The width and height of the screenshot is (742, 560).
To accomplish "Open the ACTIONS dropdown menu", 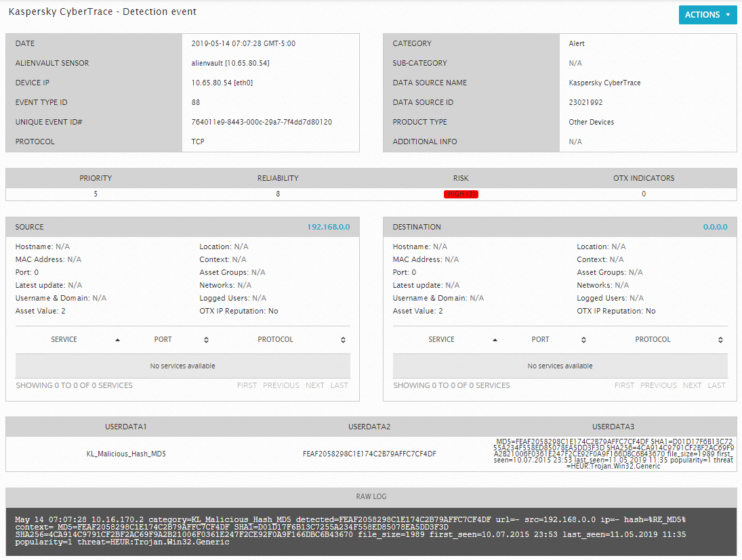I will [x=707, y=14].
